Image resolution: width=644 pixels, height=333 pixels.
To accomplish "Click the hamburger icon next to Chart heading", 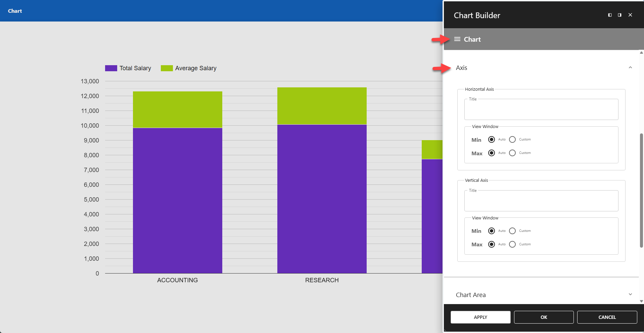I will coord(457,39).
